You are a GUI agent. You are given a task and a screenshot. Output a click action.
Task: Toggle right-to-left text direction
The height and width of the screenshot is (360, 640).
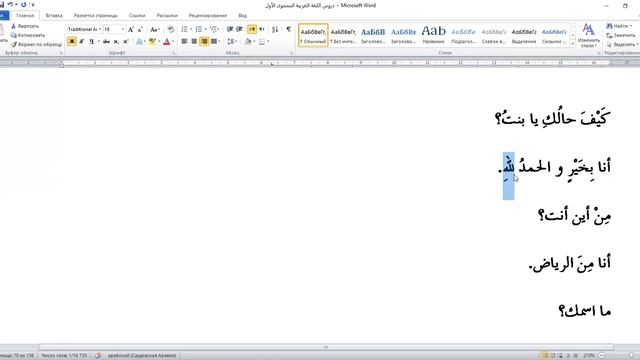(261, 29)
